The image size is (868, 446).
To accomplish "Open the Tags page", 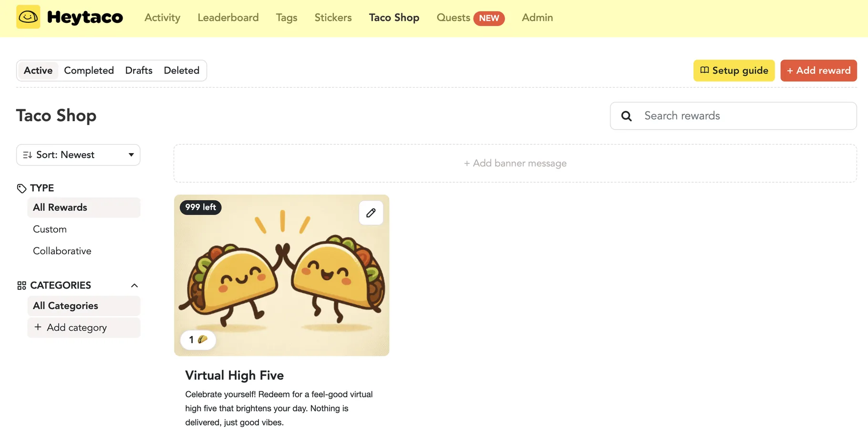I will (x=287, y=18).
